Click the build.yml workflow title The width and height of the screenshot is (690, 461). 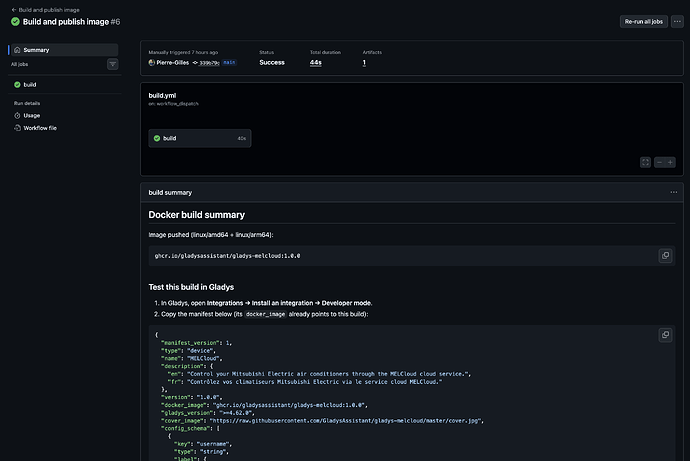pyautogui.click(x=162, y=95)
